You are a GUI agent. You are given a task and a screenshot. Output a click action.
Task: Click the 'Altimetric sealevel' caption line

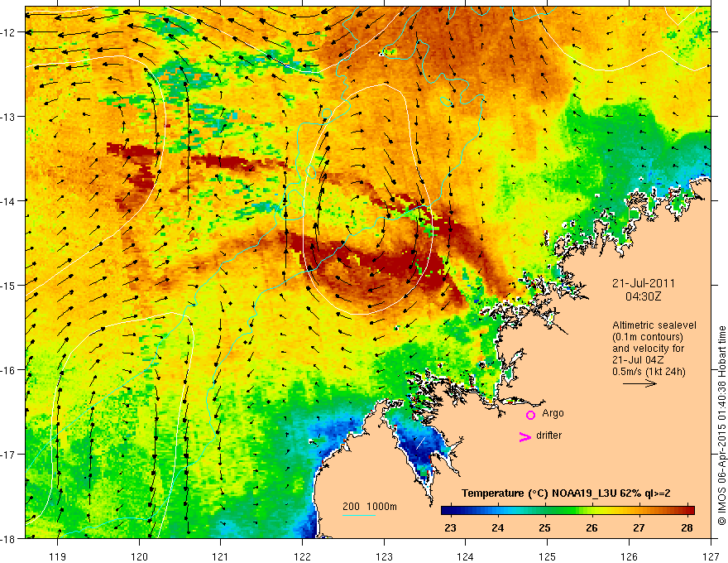654,325
